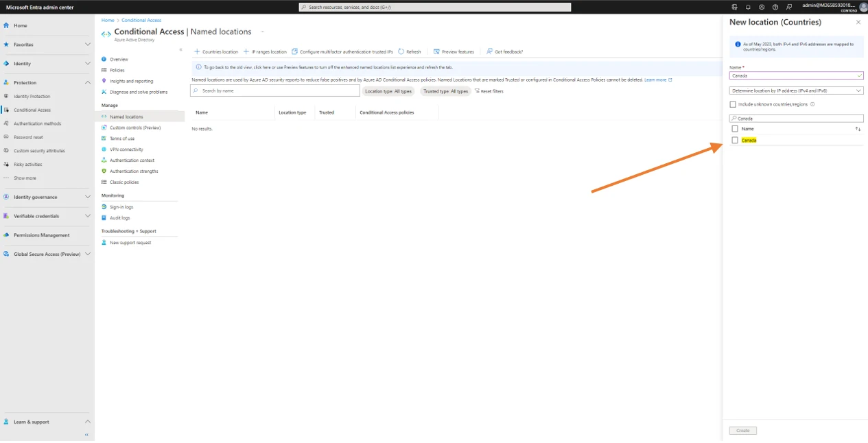Click the Preview features icon
Viewport: 868px width, 443px height.
[436, 51]
